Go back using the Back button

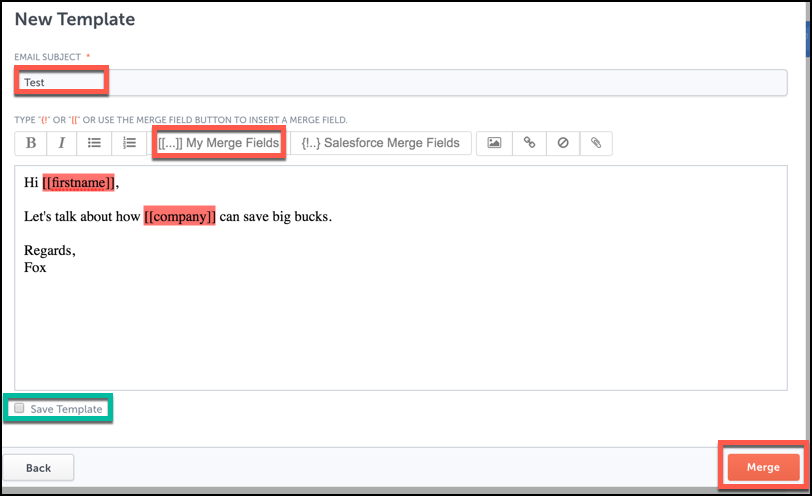point(38,468)
